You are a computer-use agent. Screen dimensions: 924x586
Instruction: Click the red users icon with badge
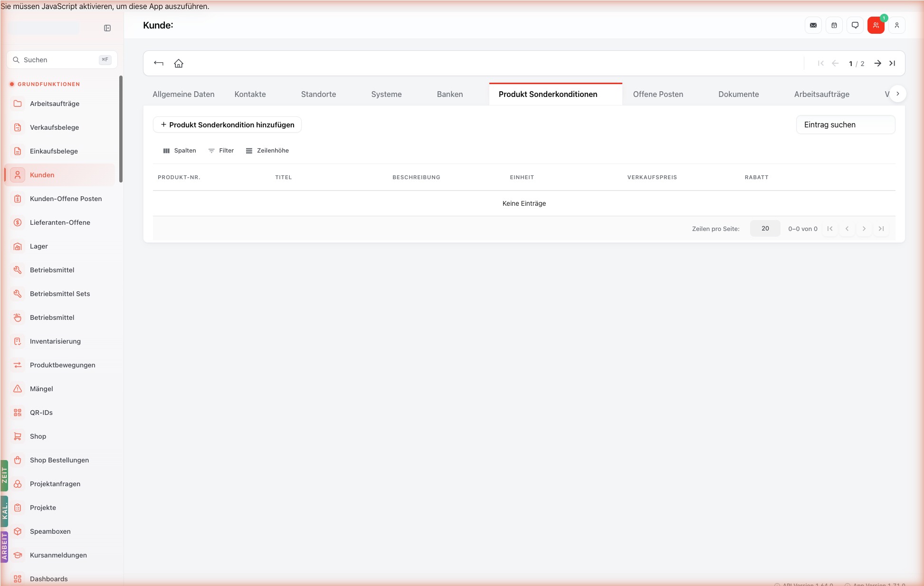point(876,25)
